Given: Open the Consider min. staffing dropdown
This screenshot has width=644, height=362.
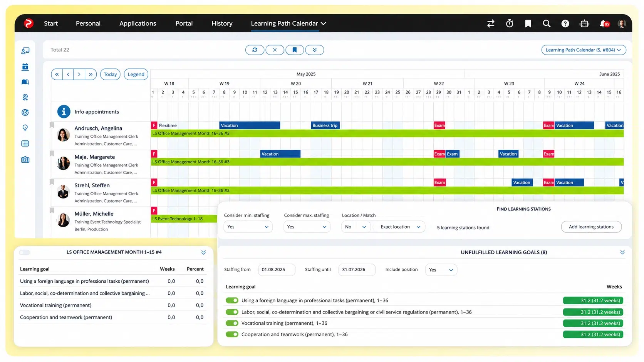Looking at the screenshot, I should pyautogui.click(x=248, y=227).
